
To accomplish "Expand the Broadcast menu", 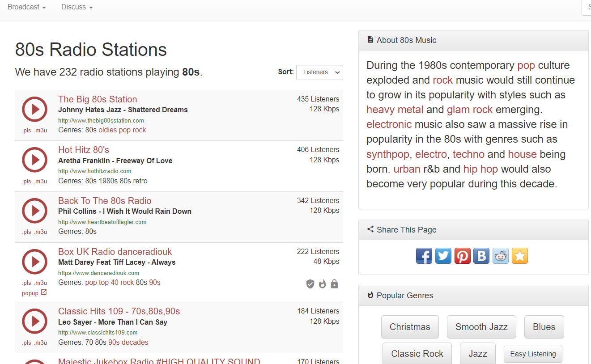I will (x=26, y=7).
